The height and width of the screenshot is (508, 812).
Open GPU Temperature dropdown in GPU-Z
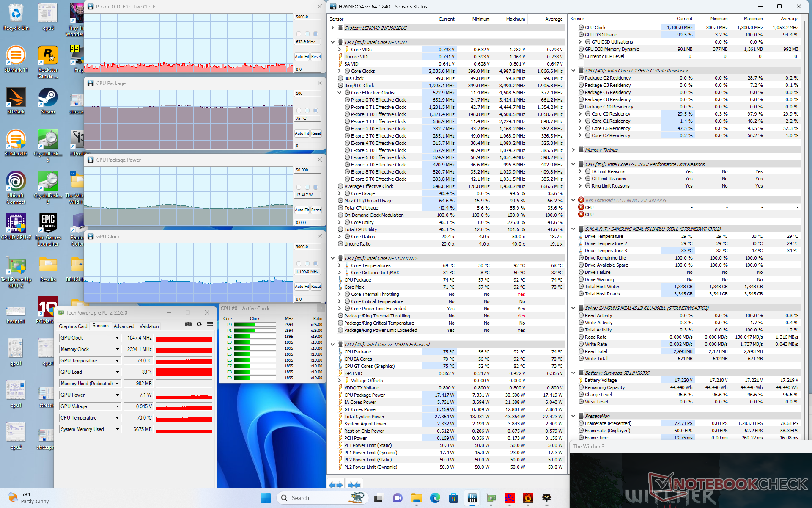[117, 361]
